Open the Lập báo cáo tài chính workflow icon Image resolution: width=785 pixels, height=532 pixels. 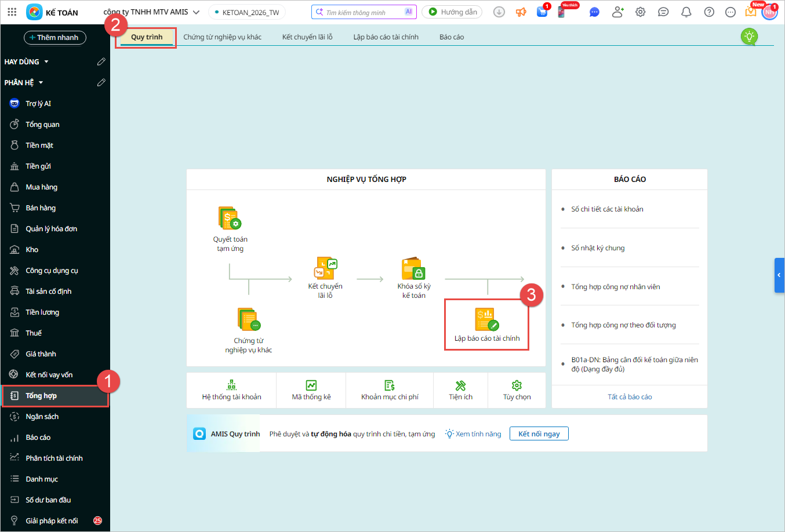[x=486, y=319]
